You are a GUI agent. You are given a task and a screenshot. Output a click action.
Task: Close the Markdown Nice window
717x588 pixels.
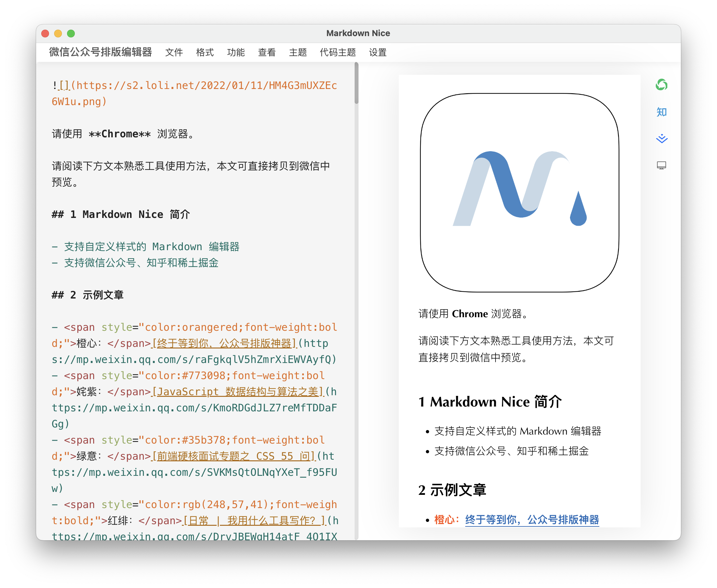click(x=45, y=33)
